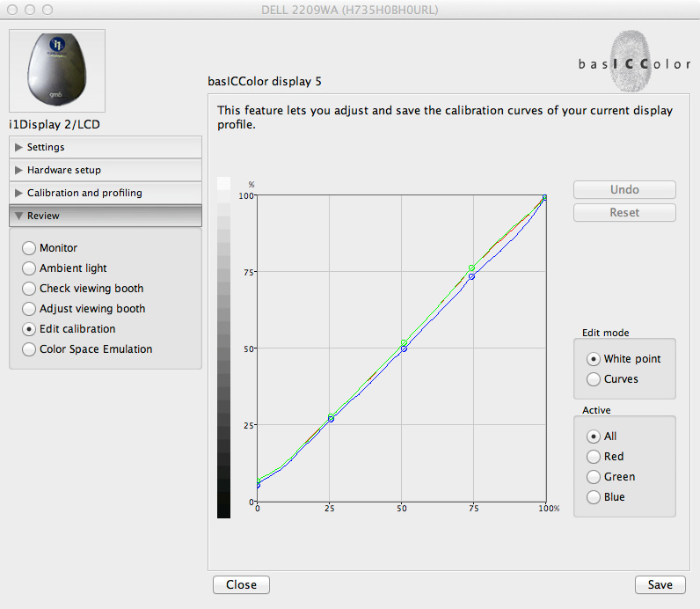Select the Ambient light option
700x609 pixels.
(29, 268)
